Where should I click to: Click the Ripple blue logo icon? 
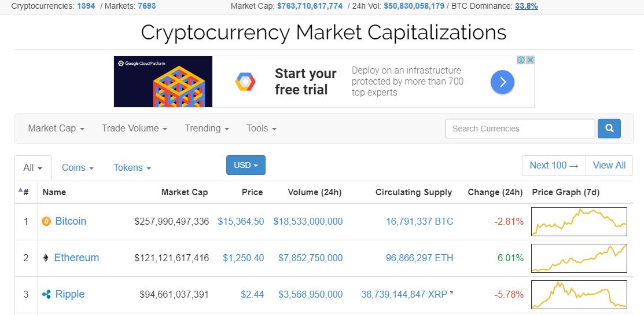[46, 294]
